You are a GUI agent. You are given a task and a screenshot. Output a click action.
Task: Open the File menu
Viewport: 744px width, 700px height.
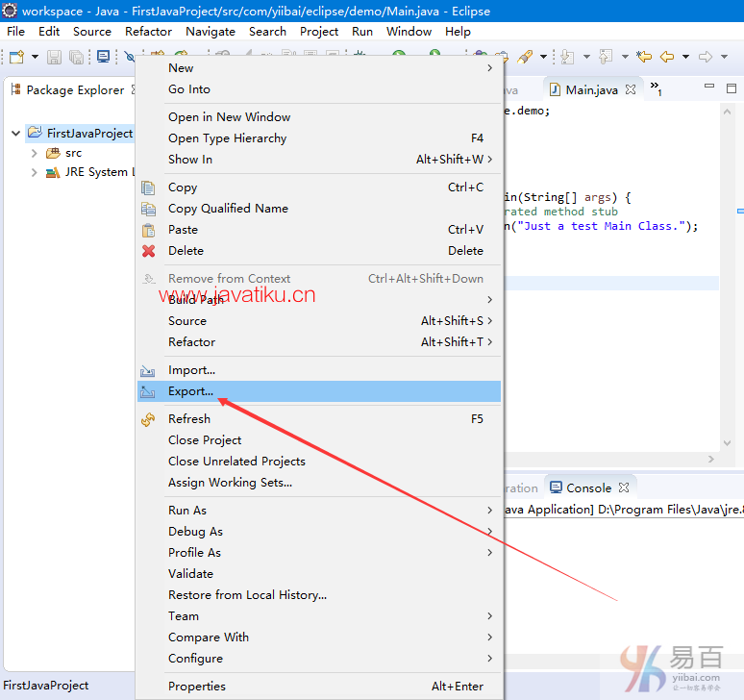tap(15, 32)
